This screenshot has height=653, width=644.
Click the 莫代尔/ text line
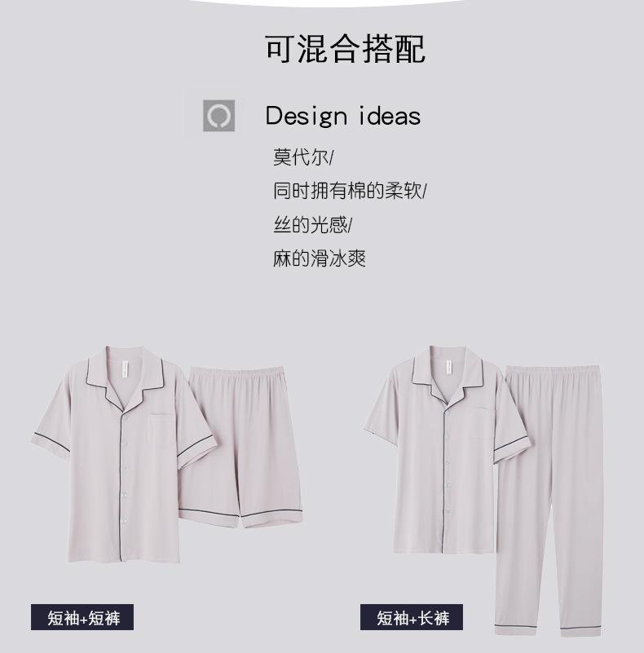pyautogui.click(x=303, y=157)
